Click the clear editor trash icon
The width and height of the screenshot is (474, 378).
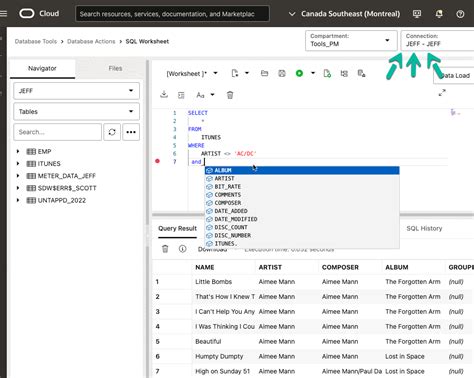pos(230,95)
